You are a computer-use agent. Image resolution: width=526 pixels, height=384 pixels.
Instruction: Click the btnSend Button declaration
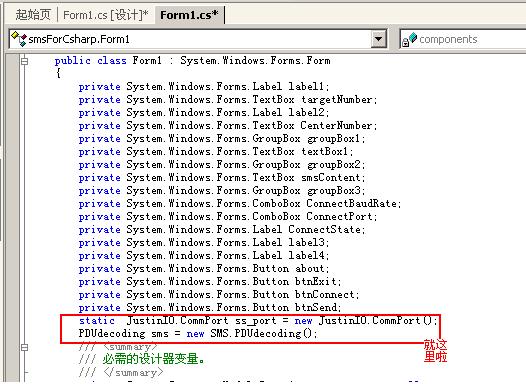point(210,308)
